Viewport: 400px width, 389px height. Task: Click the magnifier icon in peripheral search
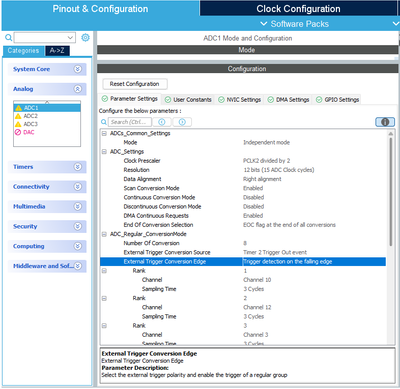pos(8,37)
